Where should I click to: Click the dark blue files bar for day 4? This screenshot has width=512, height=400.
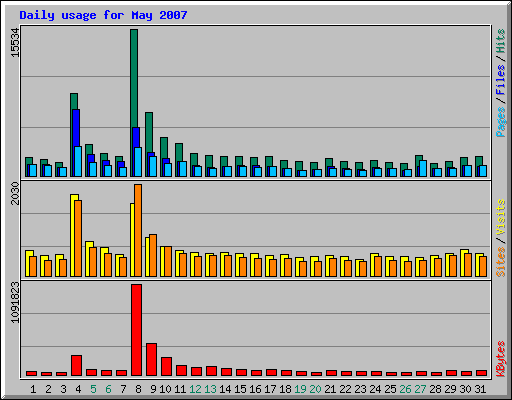click(x=76, y=128)
